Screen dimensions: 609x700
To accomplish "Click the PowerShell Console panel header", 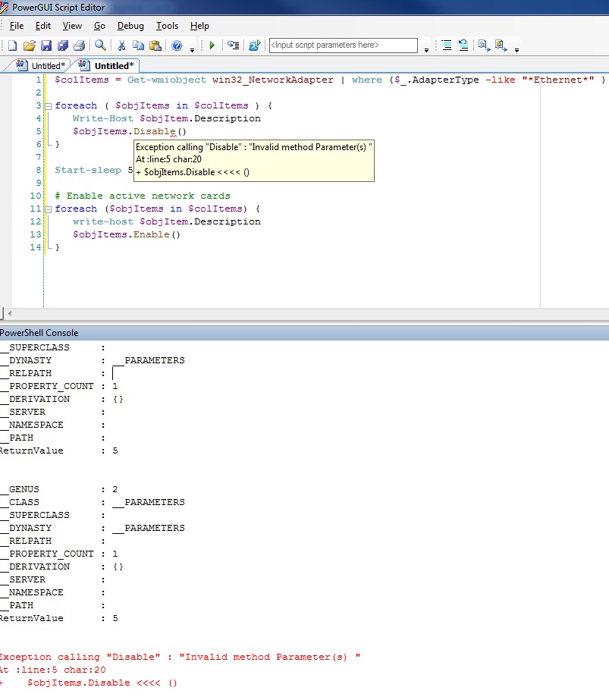I will point(305,333).
